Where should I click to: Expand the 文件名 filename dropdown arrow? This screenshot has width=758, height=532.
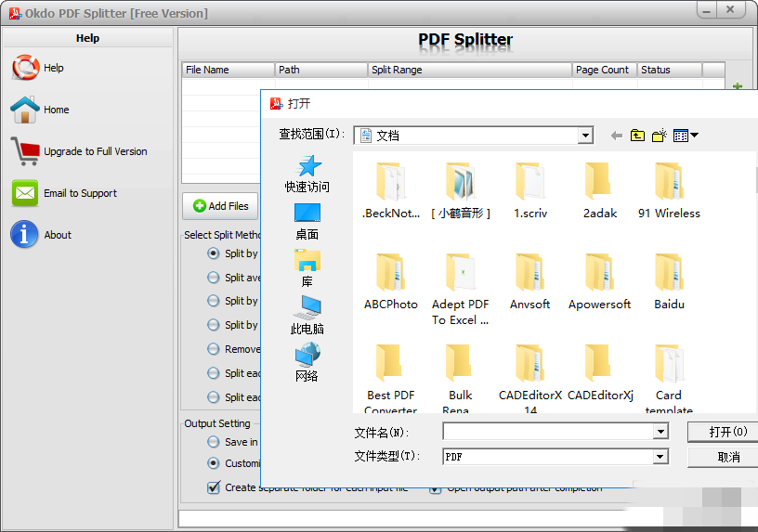(x=660, y=432)
